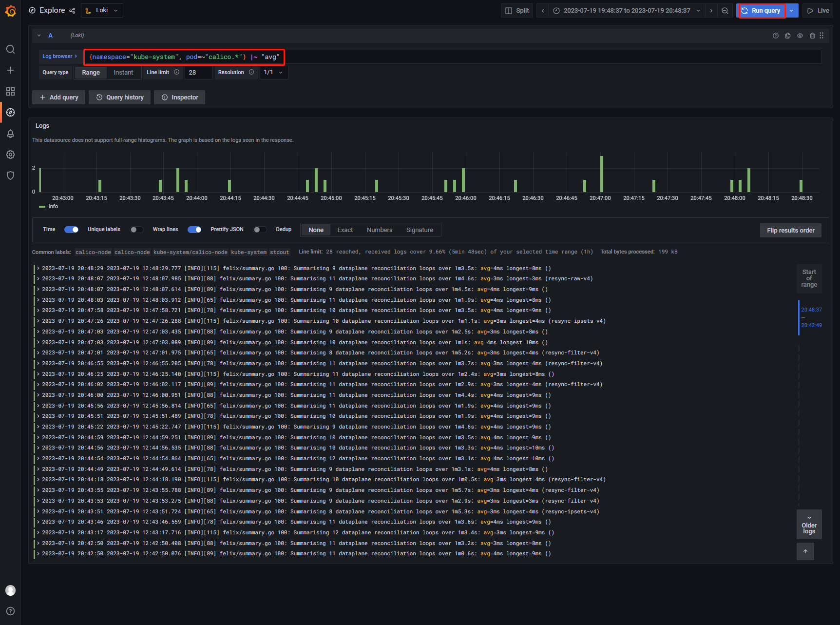Image resolution: width=840 pixels, height=625 pixels.
Task: Enable the Unique labels switch
Action: pyautogui.click(x=136, y=230)
